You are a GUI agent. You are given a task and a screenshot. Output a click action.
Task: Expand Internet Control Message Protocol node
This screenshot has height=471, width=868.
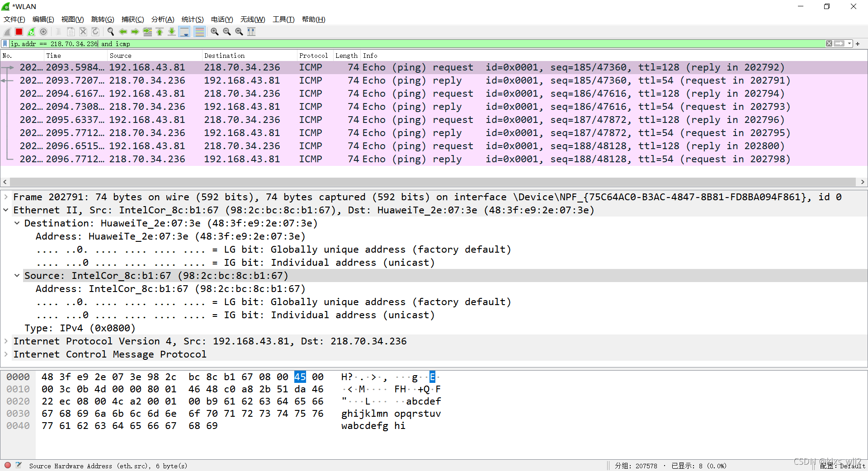6,354
